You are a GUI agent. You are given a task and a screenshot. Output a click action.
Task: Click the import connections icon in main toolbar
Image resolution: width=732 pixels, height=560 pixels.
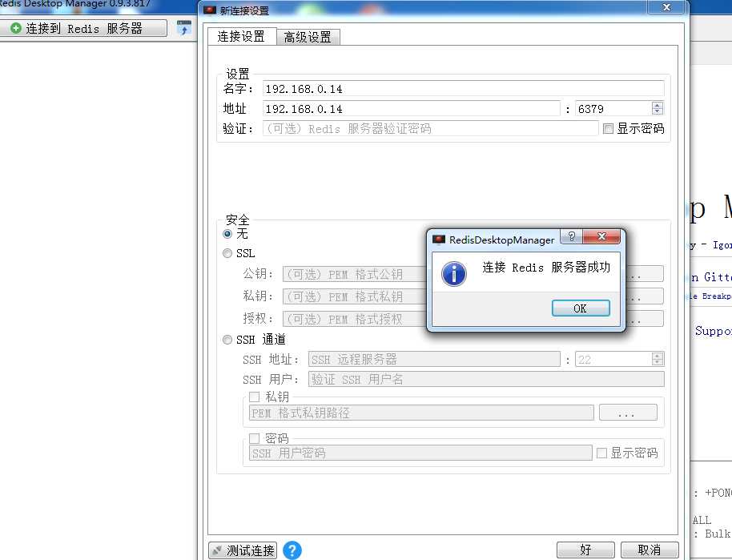click(184, 28)
